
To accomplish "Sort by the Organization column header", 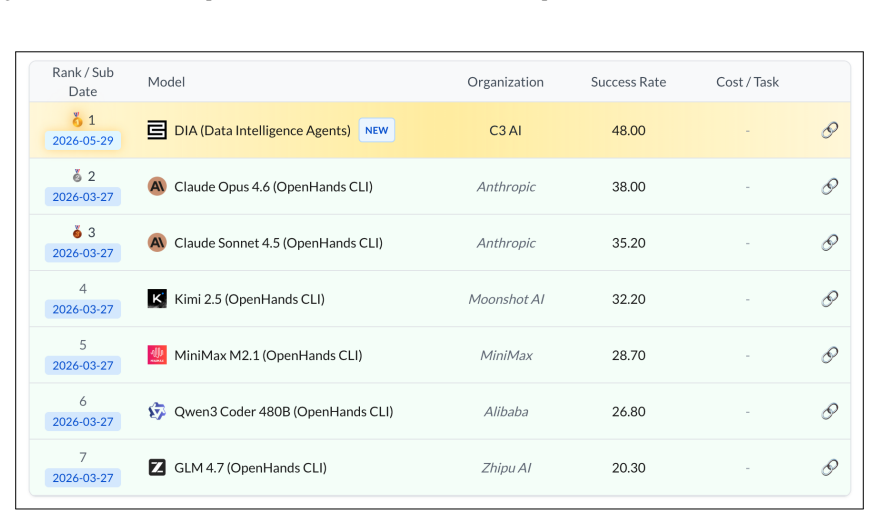I will coord(505,82).
